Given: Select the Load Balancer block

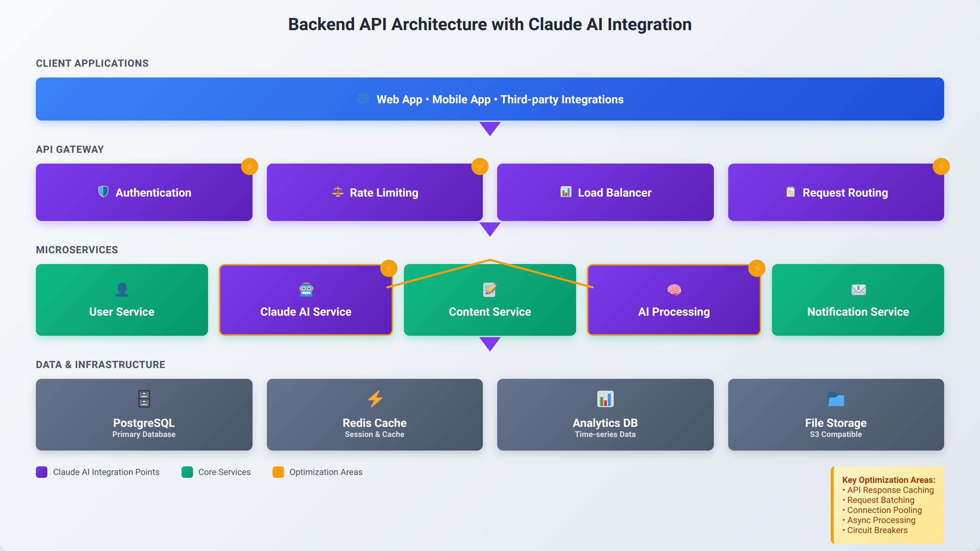Looking at the screenshot, I should [x=605, y=192].
